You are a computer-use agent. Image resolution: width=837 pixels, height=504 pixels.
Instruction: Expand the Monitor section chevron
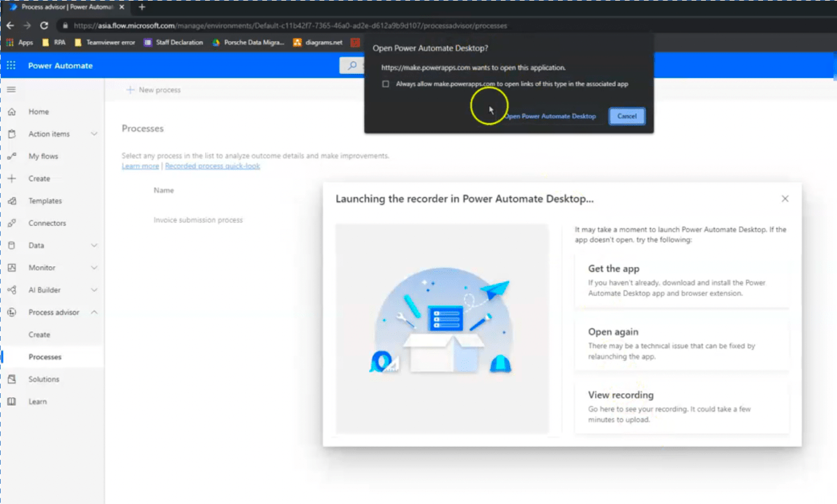pyautogui.click(x=94, y=268)
